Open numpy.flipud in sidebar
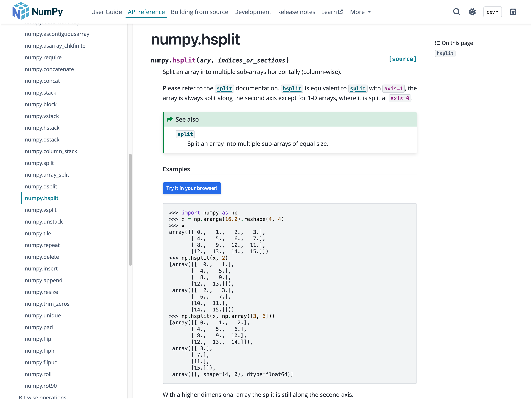532x399 pixels. (41, 362)
